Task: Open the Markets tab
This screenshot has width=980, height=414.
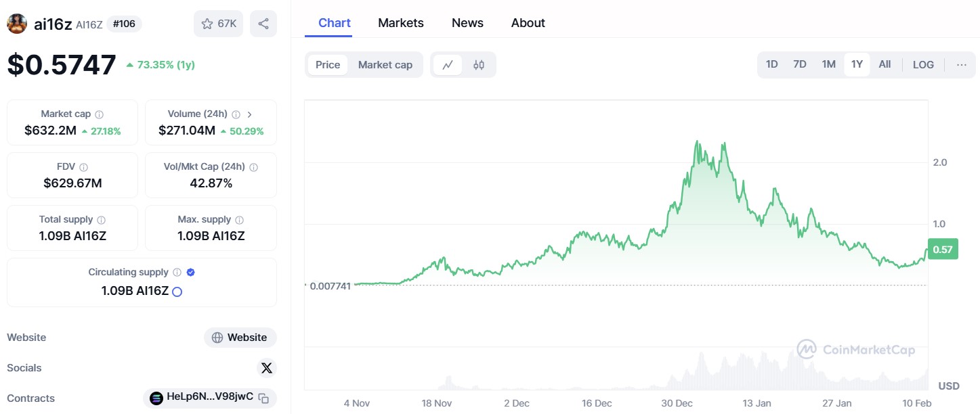Action: point(400,23)
